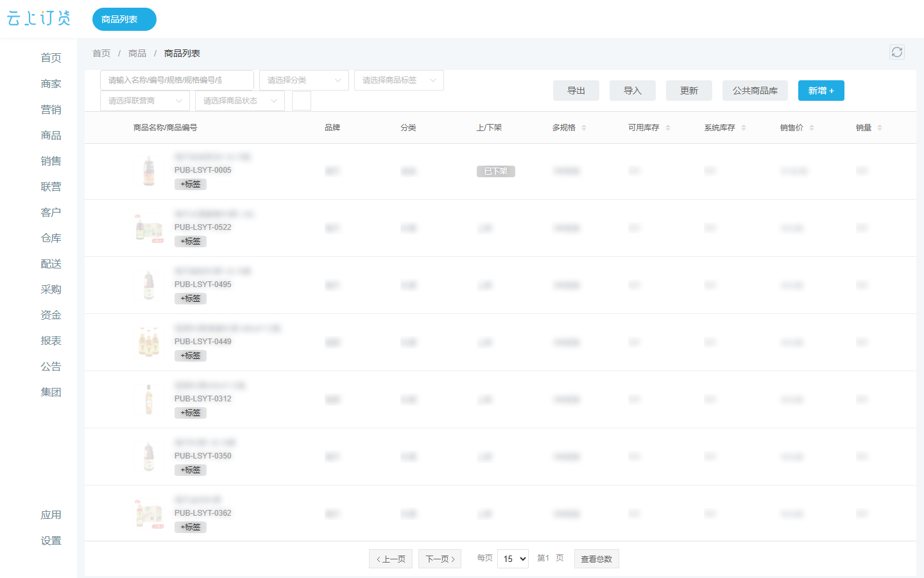Click the 商品 breadcrumb link
Viewport: 924px width, 578px height.
tap(137, 53)
